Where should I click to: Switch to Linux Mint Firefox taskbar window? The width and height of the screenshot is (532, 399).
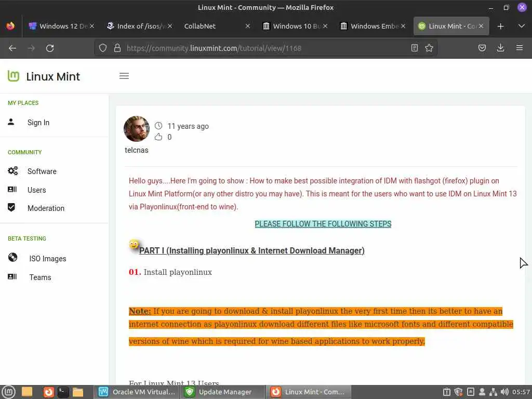point(309,392)
